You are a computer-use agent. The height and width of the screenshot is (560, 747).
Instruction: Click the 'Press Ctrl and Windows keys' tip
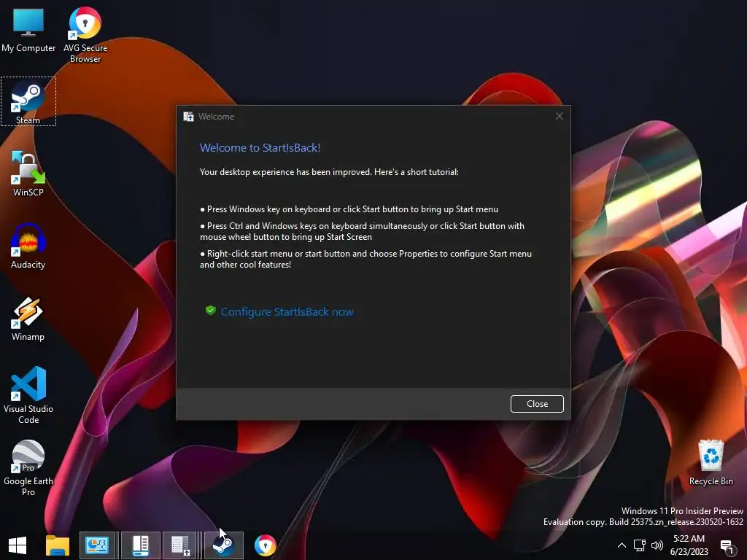pos(362,231)
